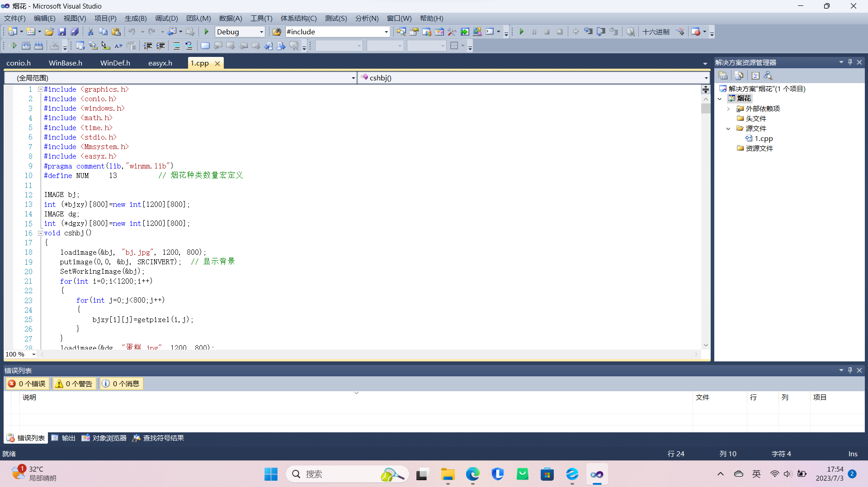Image resolution: width=868 pixels, height=487 pixels.
Task: Open the #include find combo box
Action: pyautogui.click(x=386, y=32)
